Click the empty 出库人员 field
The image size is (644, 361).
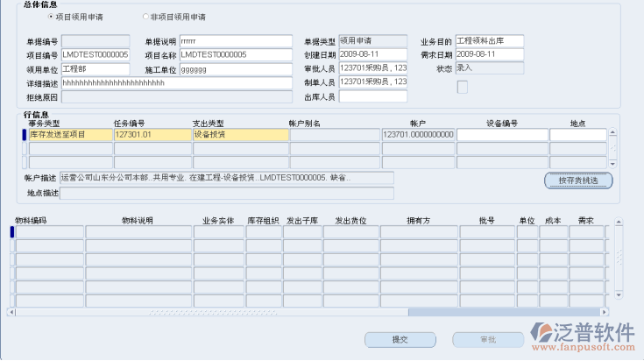pyautogui.click(x=373, y=96)
